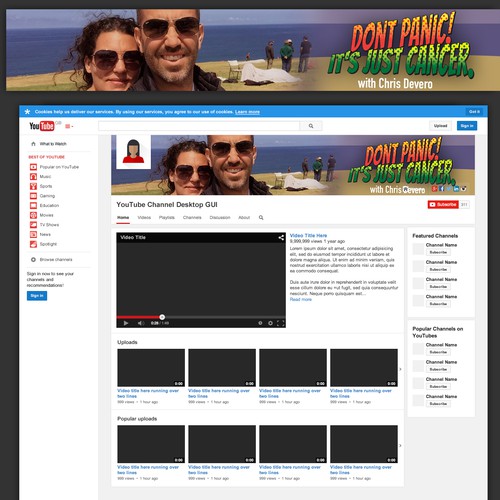Click the channel avatar picture

[x=133, y=152]
